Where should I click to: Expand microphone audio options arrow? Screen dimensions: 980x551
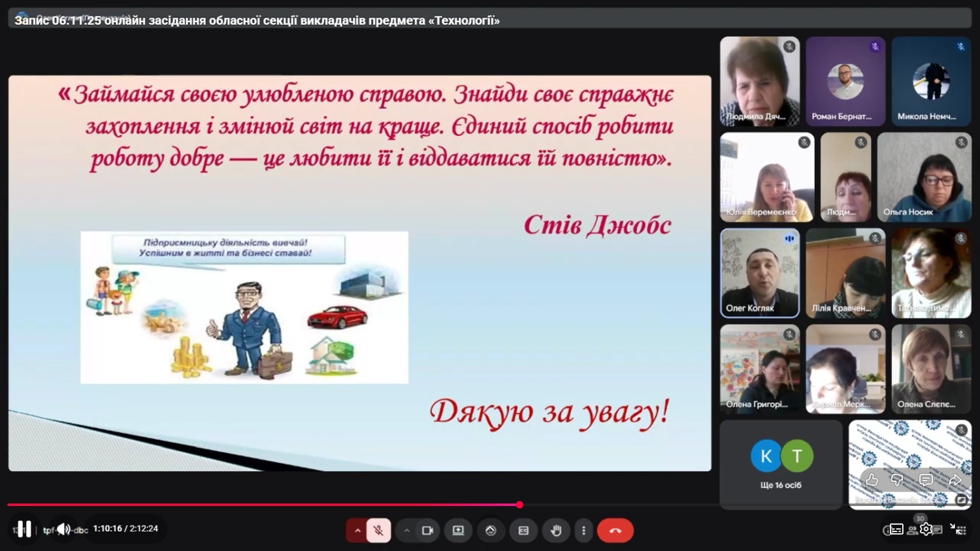pos(357,531)
